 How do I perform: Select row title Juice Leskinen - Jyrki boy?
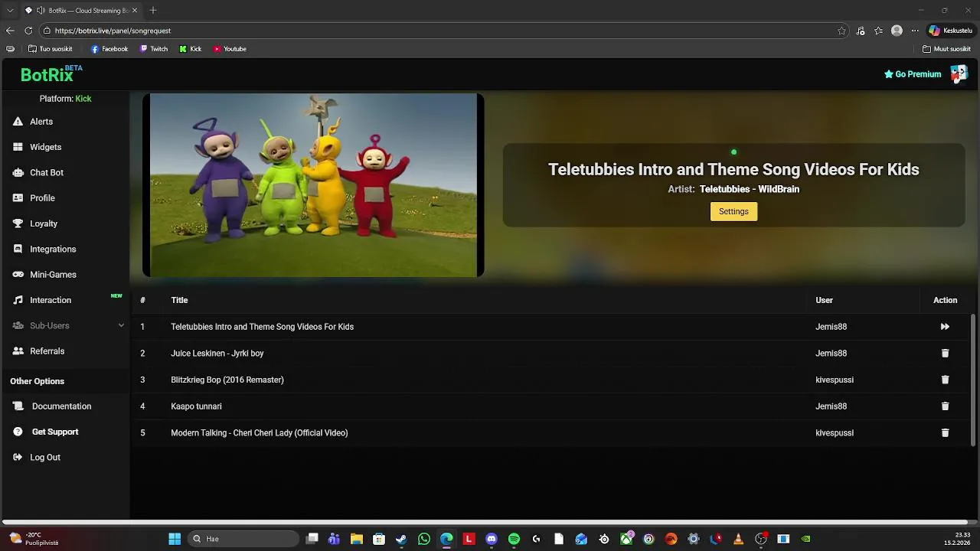217,354
